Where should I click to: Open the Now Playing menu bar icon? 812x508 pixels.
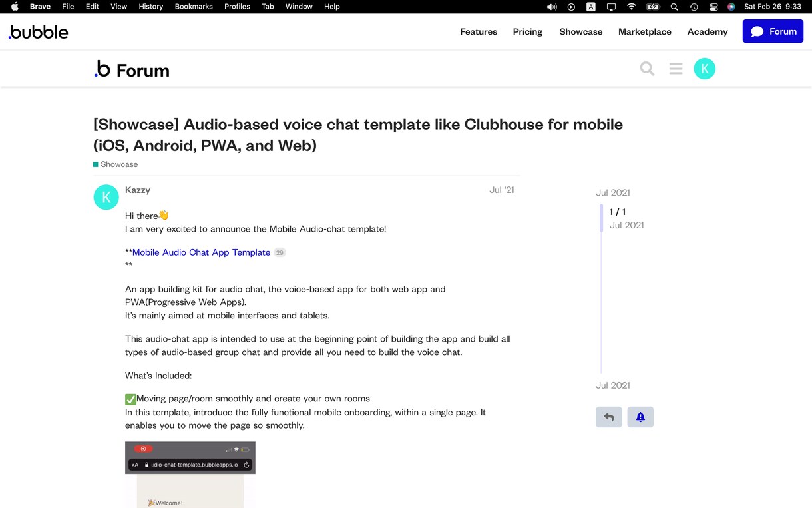pyautogui.click(x=571, y=7)
